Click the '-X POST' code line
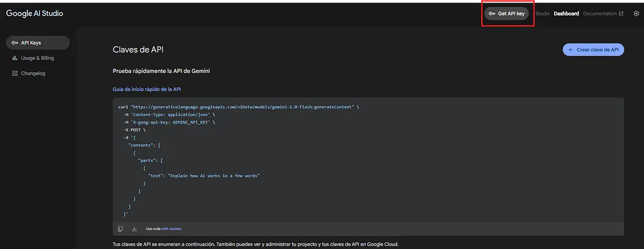The height and width of the screenshot is (249, 644). click(134, 130)
